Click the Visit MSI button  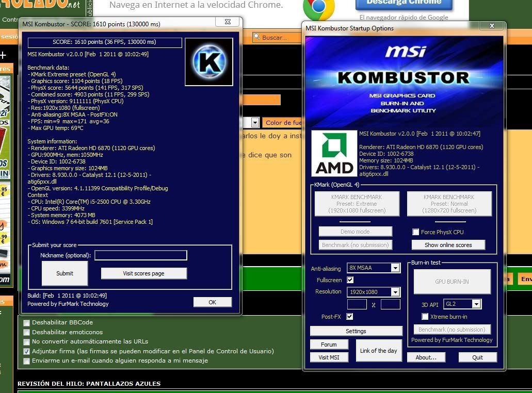pos(329,357)
